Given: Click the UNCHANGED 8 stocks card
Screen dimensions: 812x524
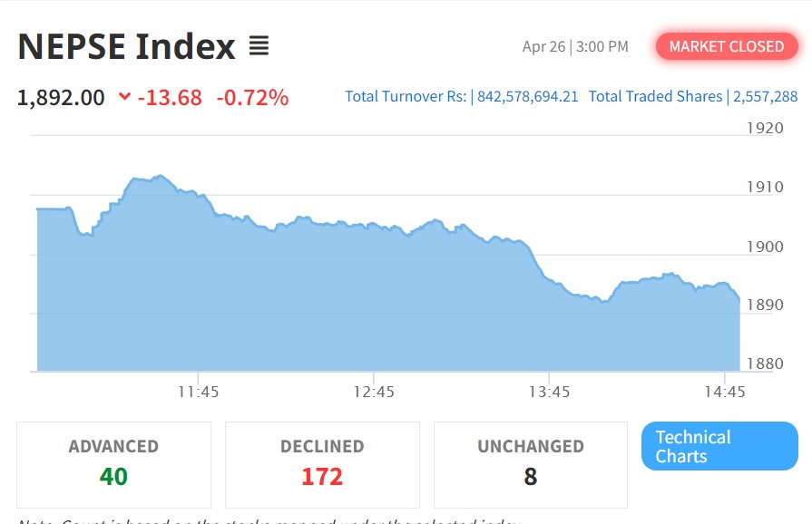Looking at the screenshot, I should pos(531,463).
